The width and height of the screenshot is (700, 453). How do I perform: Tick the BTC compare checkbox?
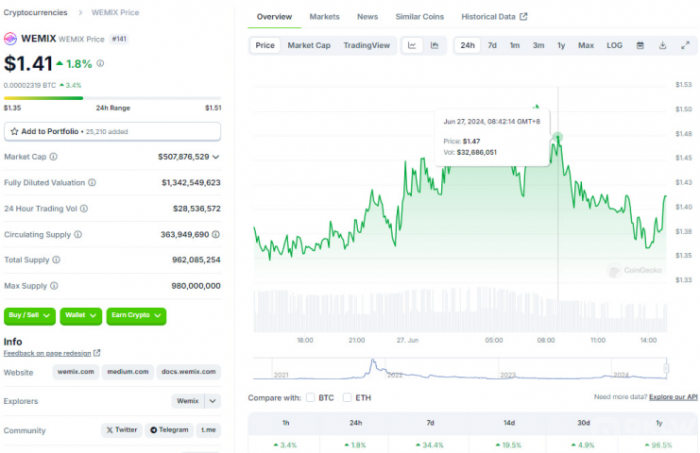[x=310, y=398]
